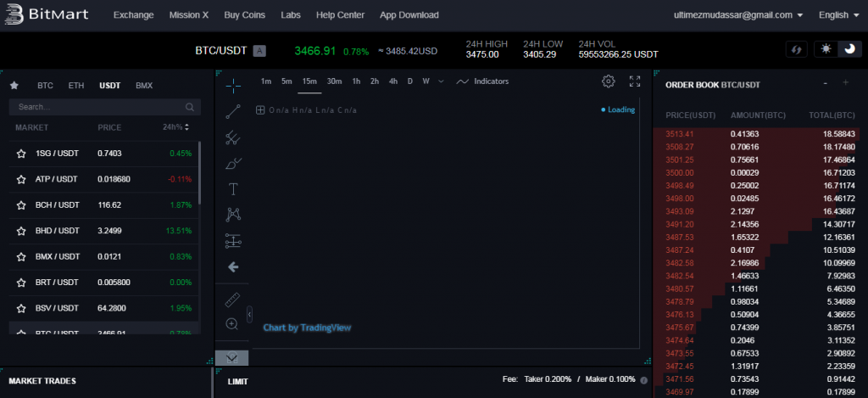Set chart interval to 30m
This screenshot has height=398, width=868.
(334, 81)
